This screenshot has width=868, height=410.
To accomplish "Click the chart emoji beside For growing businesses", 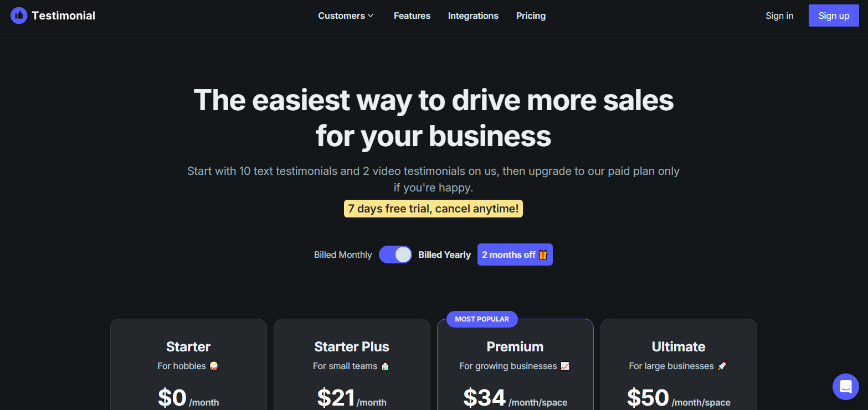I will pos(565,366).
